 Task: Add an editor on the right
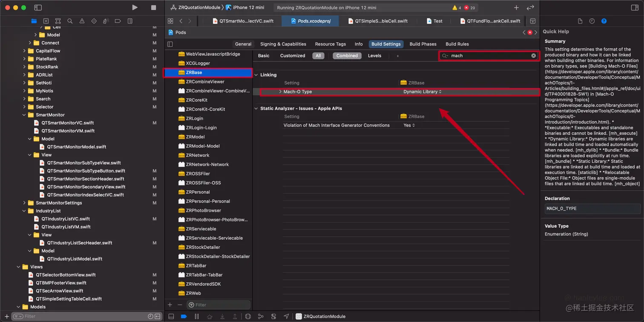click(532, 21)
